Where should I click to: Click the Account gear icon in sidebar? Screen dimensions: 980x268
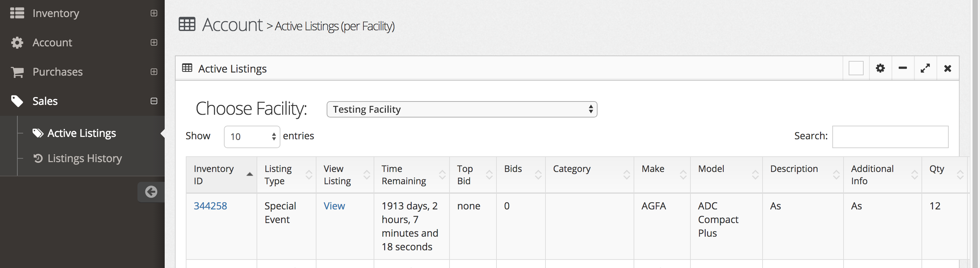pyautogui.click(x=17, y=42)
